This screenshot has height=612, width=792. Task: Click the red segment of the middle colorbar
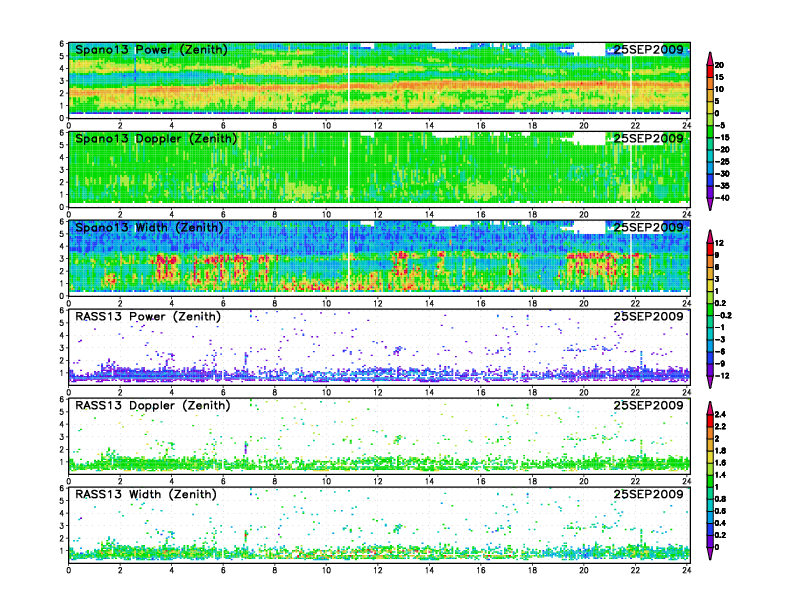pos(710,249)
